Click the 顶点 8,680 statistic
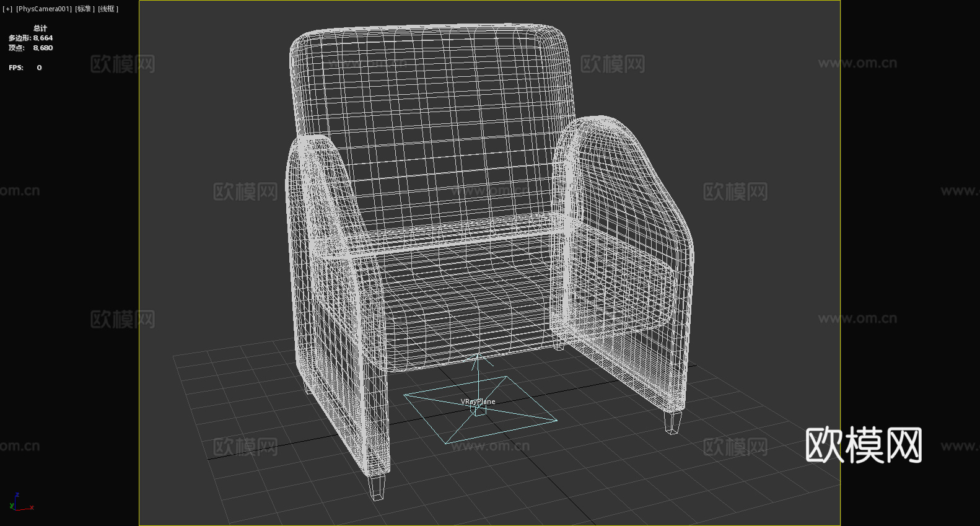980x526 pixels. [x=31, y=48]
